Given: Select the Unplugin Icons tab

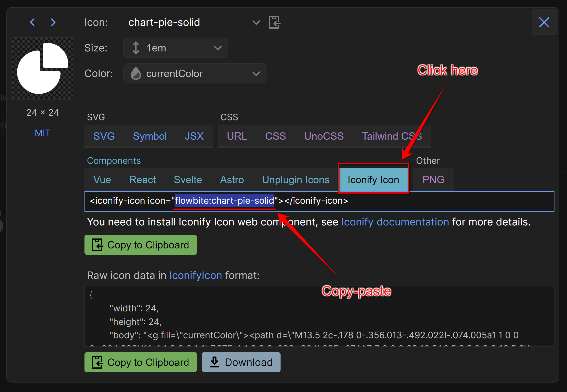Looking at the screenshot, I should pyautogui.click(x=296, y=180).
